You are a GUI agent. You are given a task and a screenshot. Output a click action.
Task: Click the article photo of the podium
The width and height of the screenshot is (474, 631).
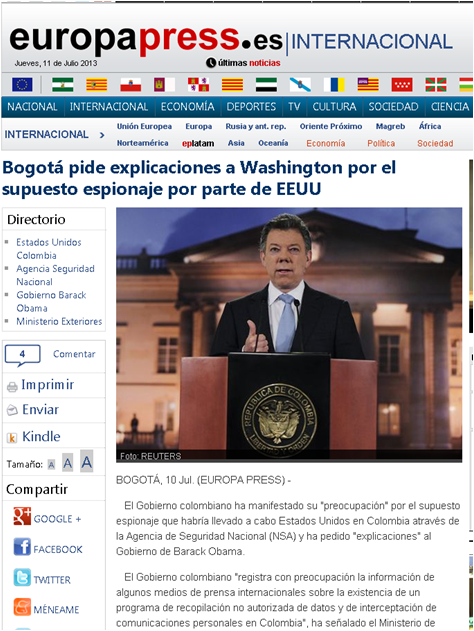point(289,334)
